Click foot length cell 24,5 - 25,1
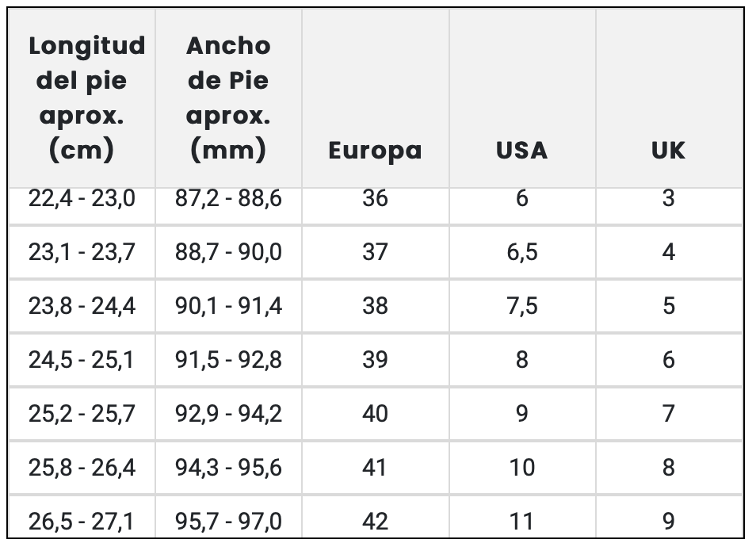This screenshot has height=547, width=756. (x=82, y=360)
